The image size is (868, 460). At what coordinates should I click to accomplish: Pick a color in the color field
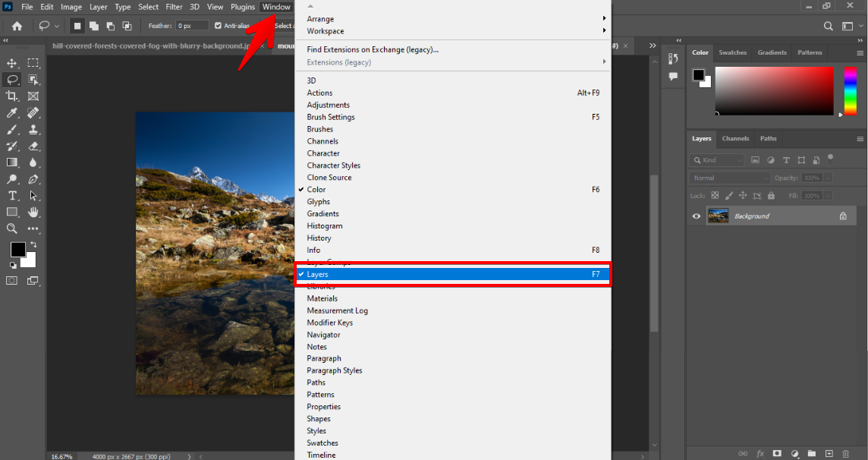(x=774, y=91)
